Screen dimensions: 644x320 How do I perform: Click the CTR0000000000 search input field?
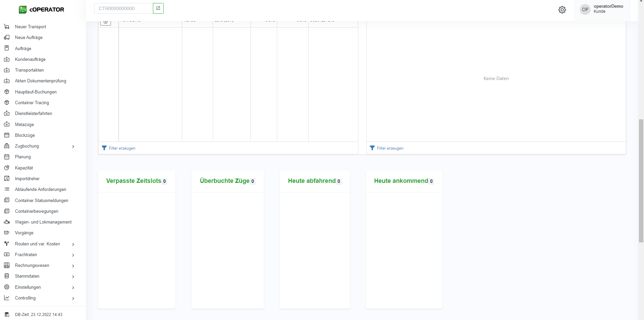coord(123,8)
